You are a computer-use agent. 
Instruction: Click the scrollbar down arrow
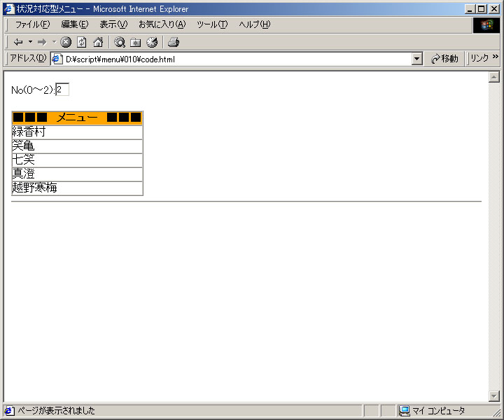click(x=493, y=396)
